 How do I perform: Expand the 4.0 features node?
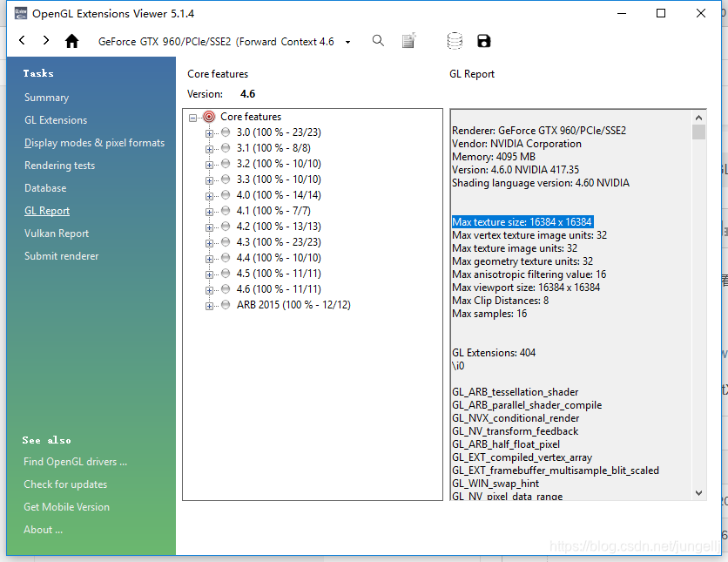coord(209,196)
